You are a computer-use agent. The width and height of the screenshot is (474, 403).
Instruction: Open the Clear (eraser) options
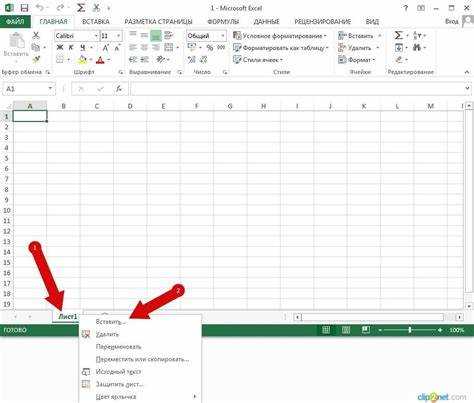point(399,60)
